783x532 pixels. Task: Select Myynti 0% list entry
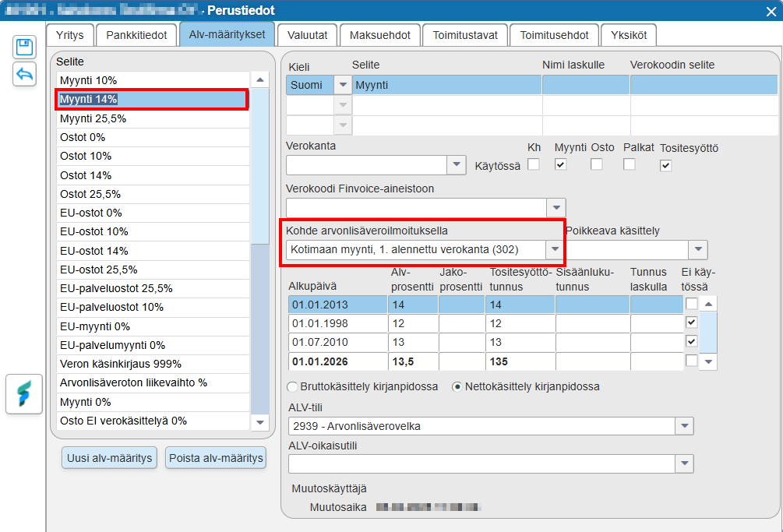tap(153, 402)
